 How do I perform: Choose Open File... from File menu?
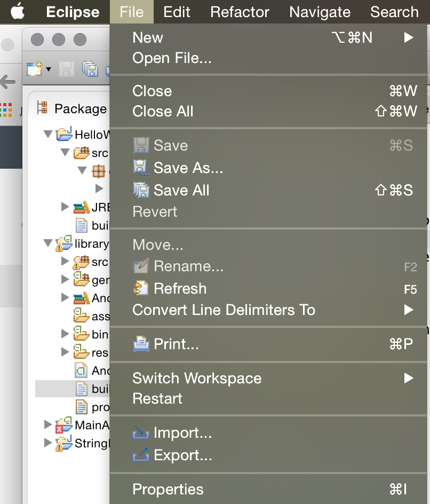pos(268,58)
